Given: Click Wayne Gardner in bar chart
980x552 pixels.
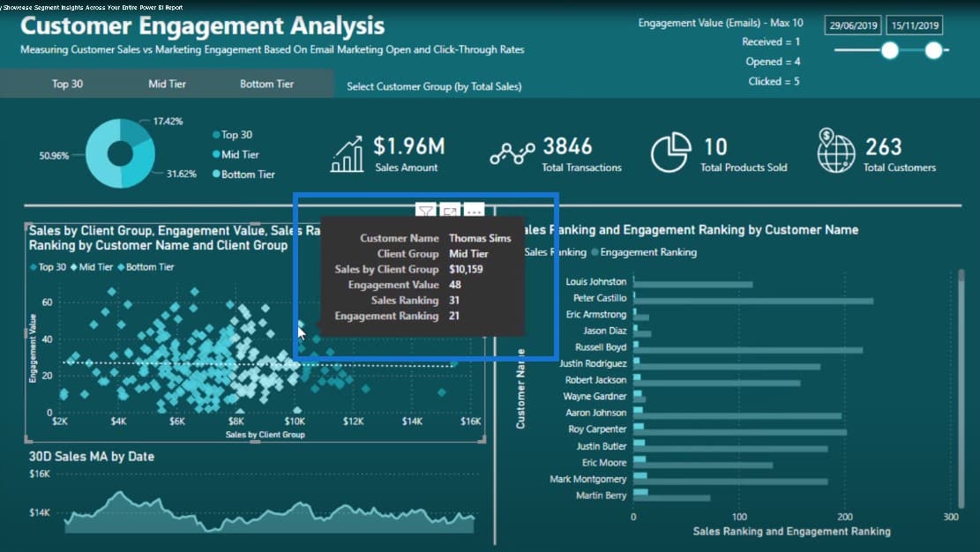Looking at the screenshot, I should click(595, 396).
